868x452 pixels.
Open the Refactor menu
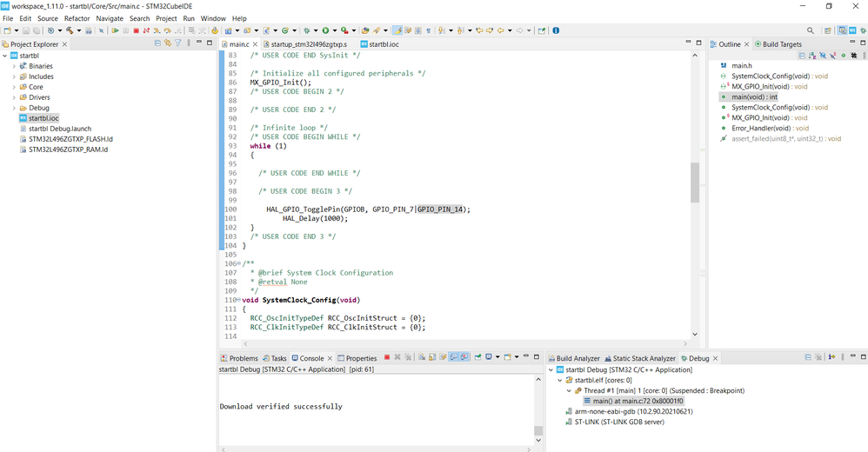[77, 18]
